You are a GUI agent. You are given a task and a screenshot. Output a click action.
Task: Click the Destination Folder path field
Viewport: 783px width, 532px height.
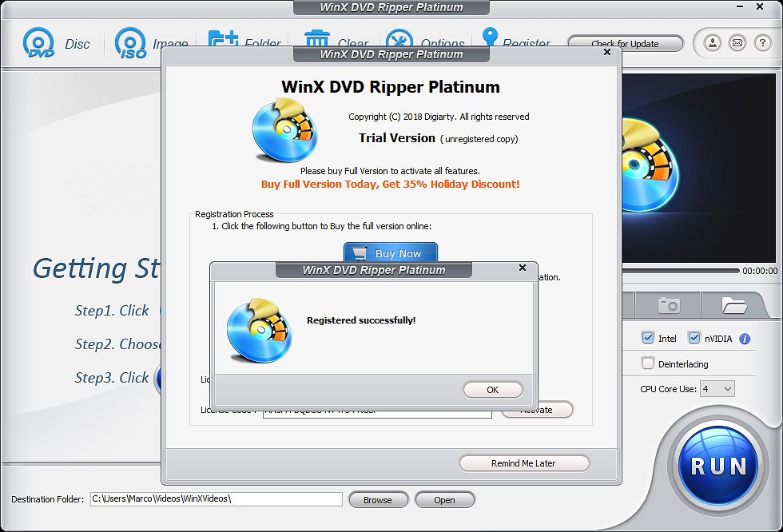217,499
